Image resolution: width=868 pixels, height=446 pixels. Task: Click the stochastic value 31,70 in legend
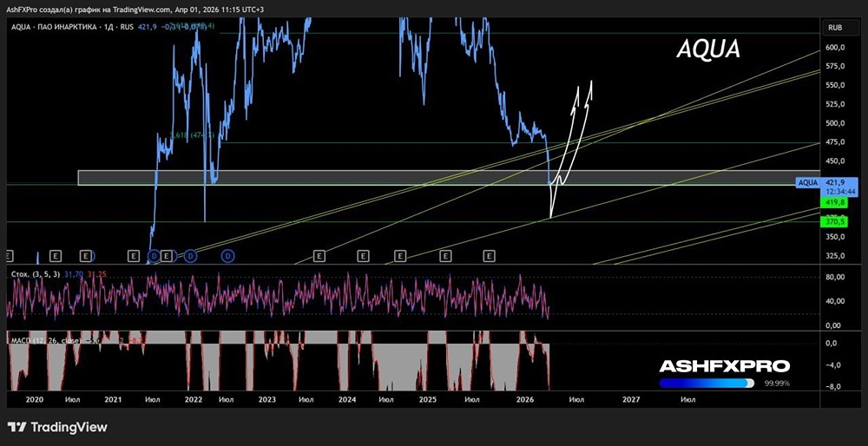(x=73, y=274)
